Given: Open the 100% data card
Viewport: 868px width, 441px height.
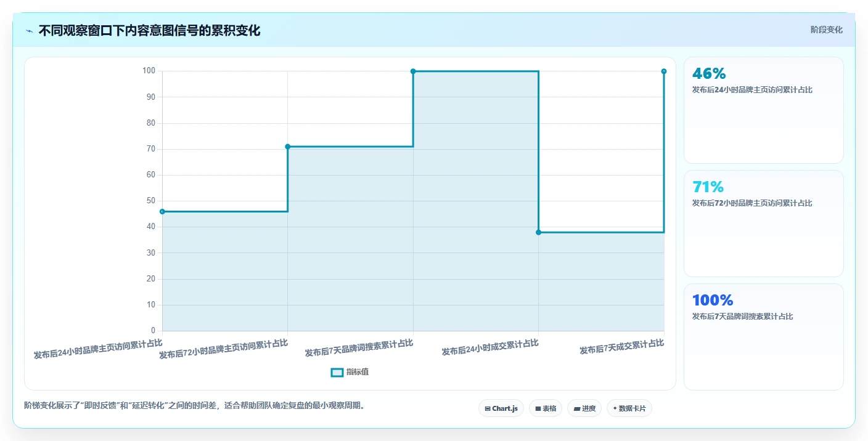Looking at the screenshot, I should click(x=764, y=337).
